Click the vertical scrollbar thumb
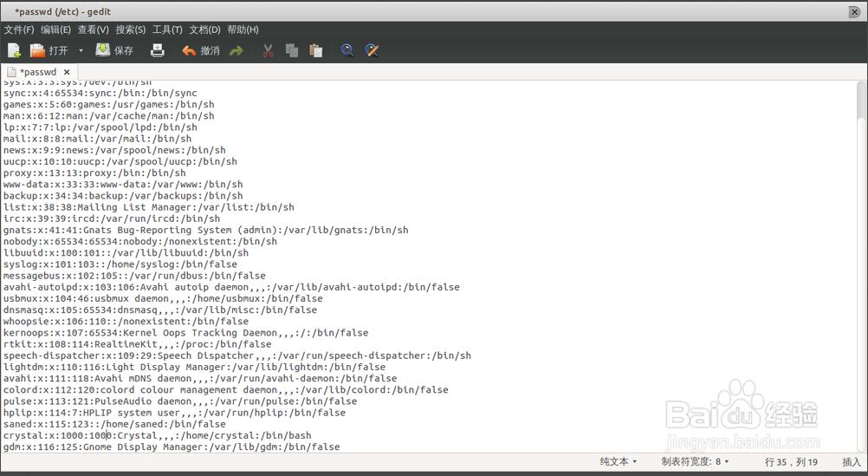 point(861,101)
